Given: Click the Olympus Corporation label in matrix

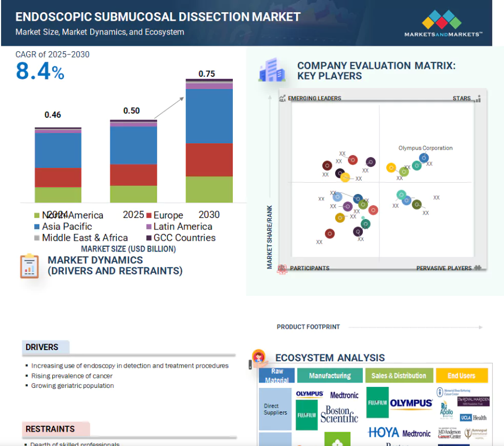Looking at the screenshot, I should [x=425, y=148].
